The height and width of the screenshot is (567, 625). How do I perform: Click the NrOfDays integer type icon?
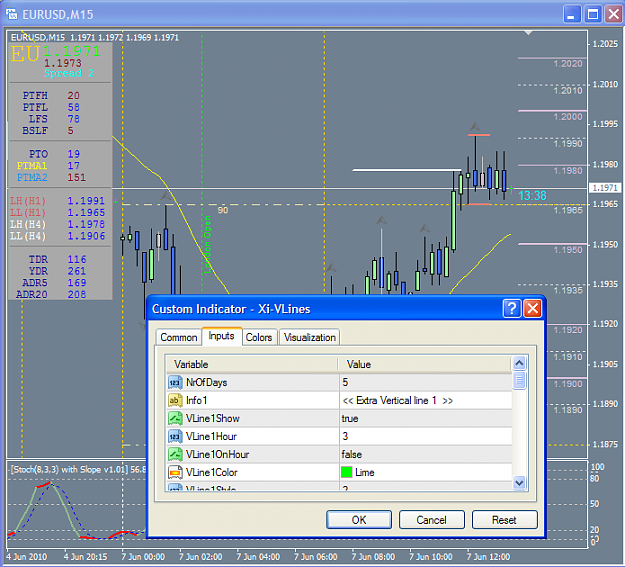[x=175, y=382]
